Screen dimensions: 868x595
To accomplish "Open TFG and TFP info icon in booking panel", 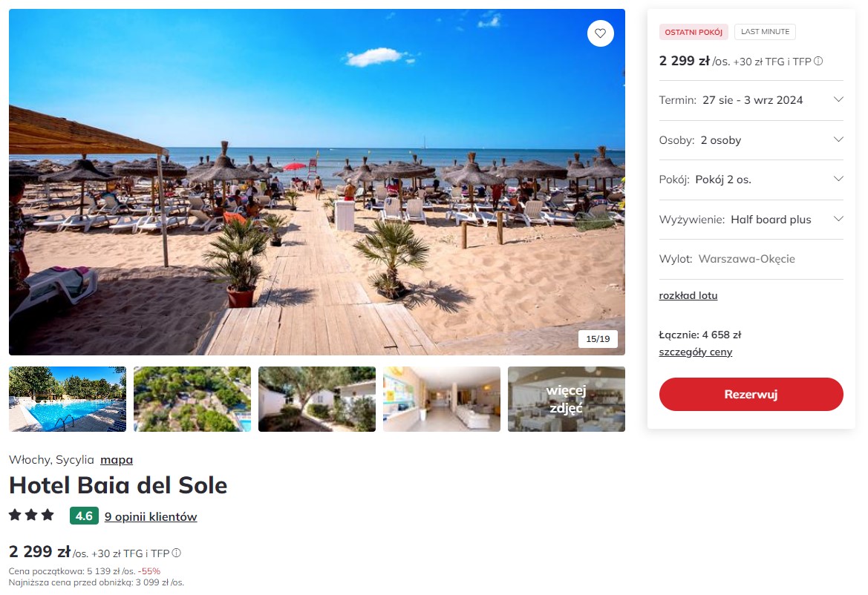I will [818, 62].
